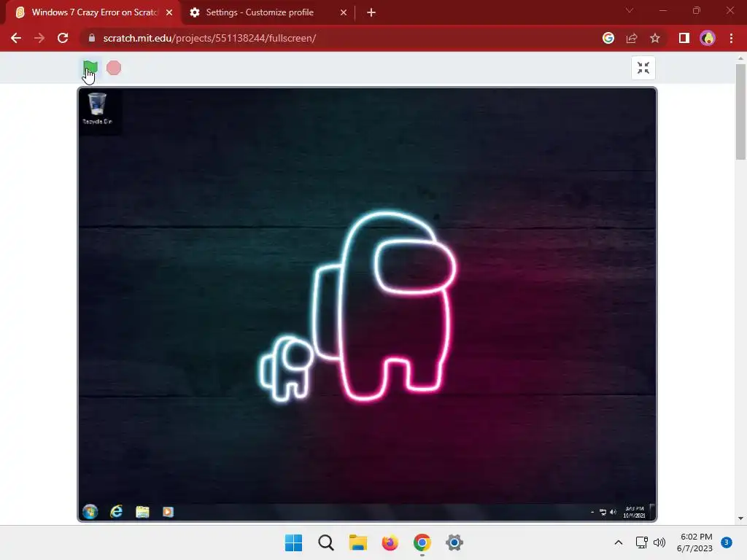Click the Windows 11 network tray icon

coord(642,542)
